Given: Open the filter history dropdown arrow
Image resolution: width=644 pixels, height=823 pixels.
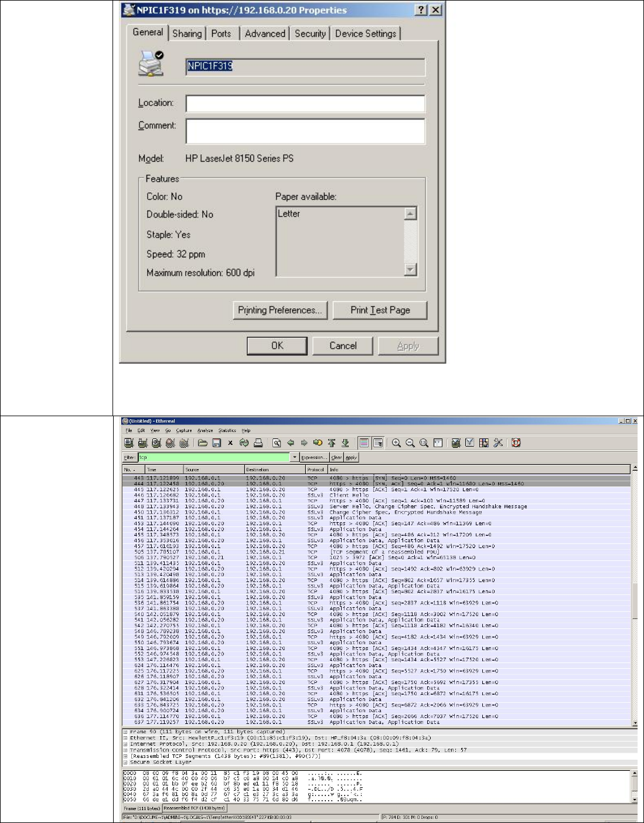Looking at the screenshot, I should click(295, 457).
